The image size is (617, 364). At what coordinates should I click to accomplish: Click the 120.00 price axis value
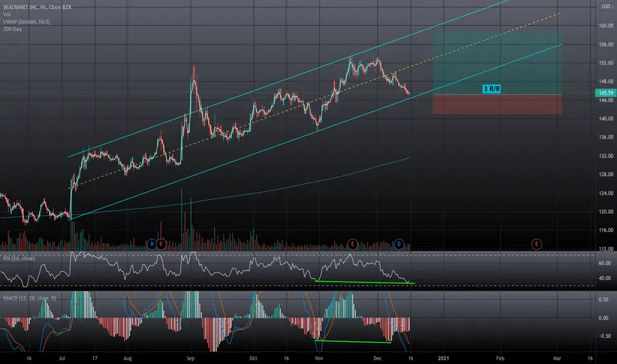(x=606, y=212)
